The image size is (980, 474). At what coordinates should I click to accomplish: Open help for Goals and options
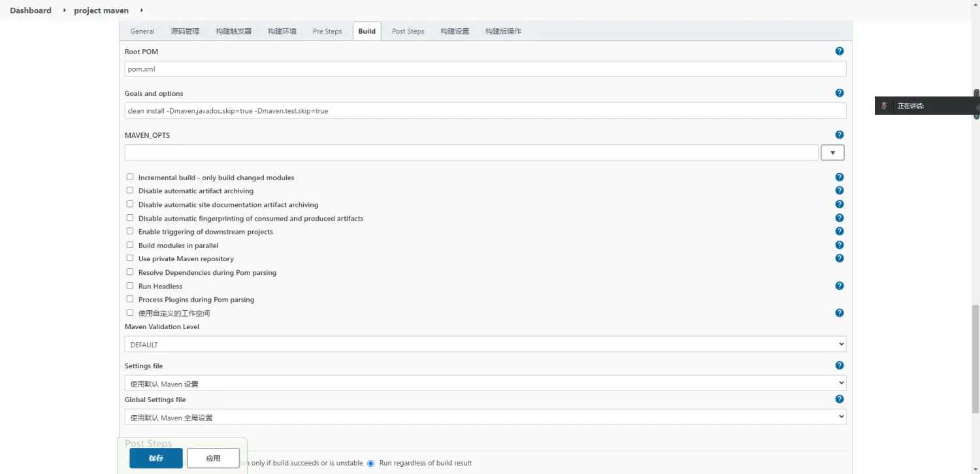[840, 93]
